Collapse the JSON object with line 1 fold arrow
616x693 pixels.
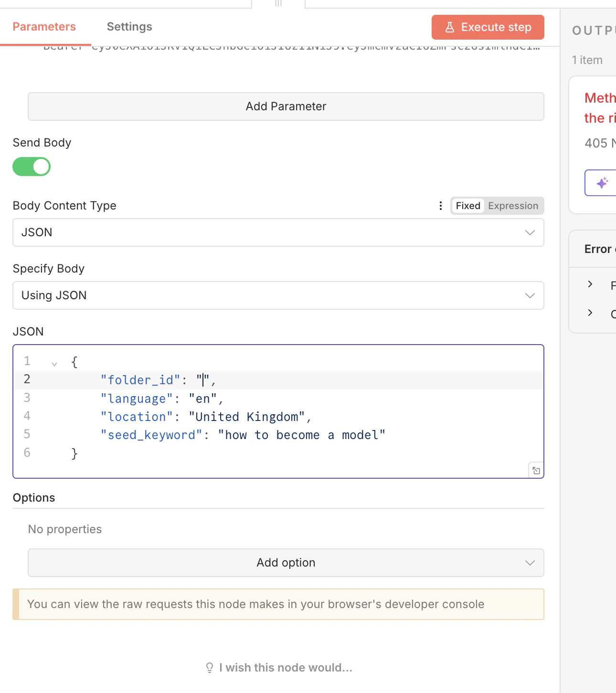tap(54, 363)
